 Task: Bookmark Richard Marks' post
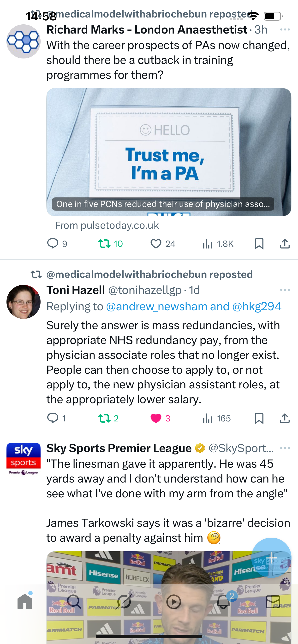click(259, 243)
